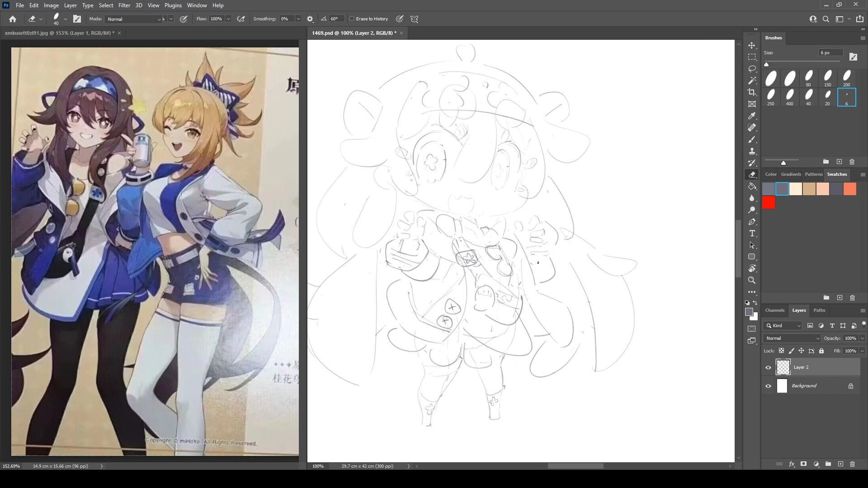Select the Horizontal Type tool
The height and width of the screenshot is (488, 868).
pyautogui.click(x=752, y=234)
